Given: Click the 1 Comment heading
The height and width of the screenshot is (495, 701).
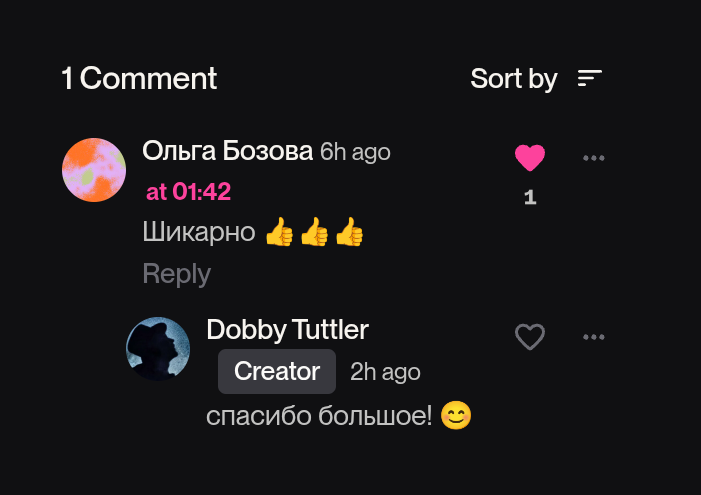Looking at the screenshot, I should [x=139, y=78].
